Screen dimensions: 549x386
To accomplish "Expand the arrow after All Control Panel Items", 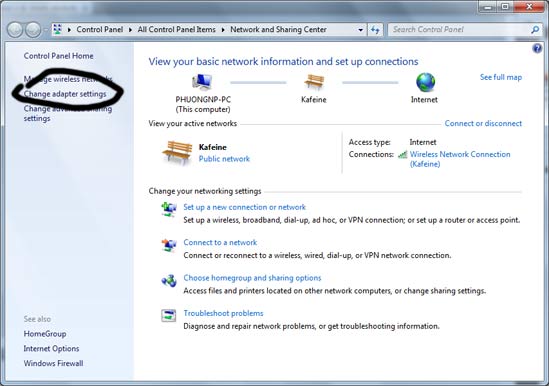I will click(223, 30).
